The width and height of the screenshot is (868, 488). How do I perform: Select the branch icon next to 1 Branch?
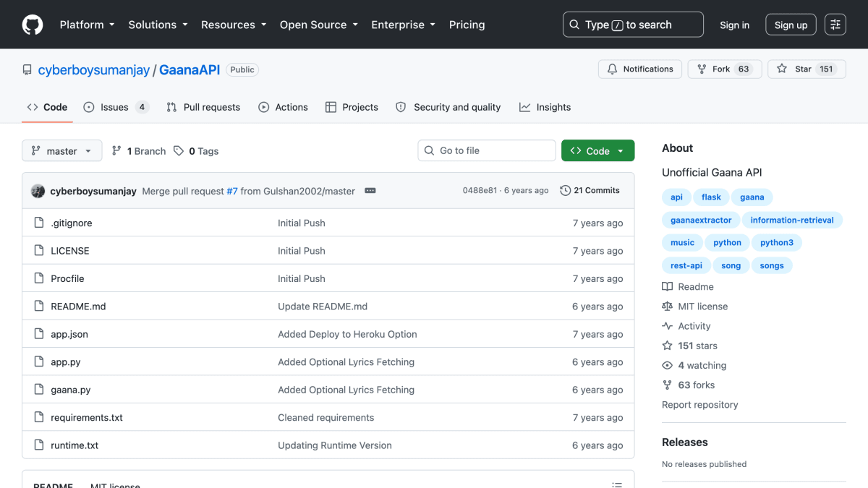point(116,151)
